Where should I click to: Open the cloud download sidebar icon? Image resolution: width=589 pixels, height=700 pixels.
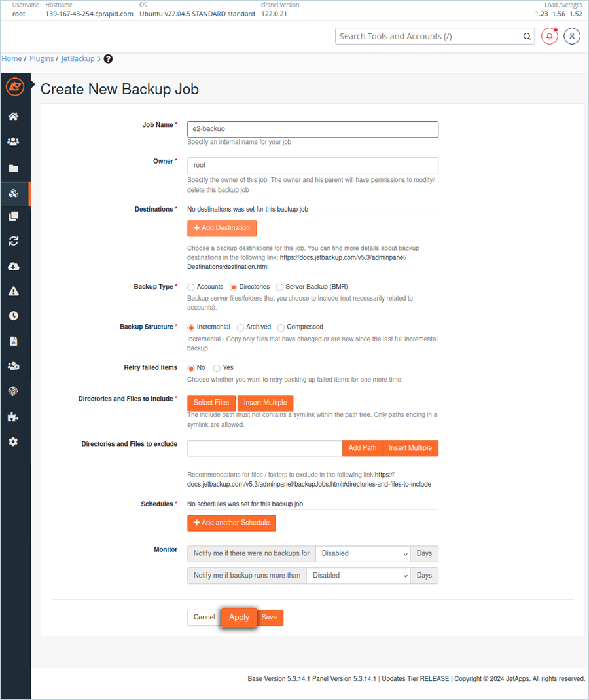point(13,267)
